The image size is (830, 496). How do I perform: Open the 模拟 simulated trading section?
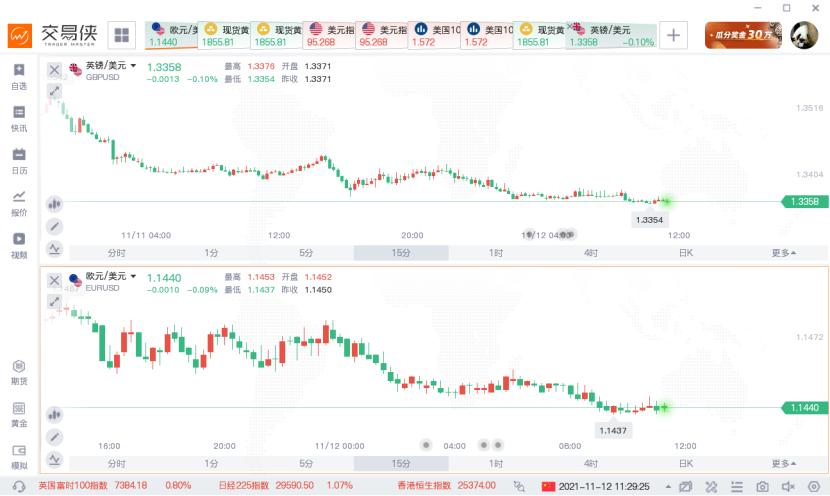click(19, 457)
